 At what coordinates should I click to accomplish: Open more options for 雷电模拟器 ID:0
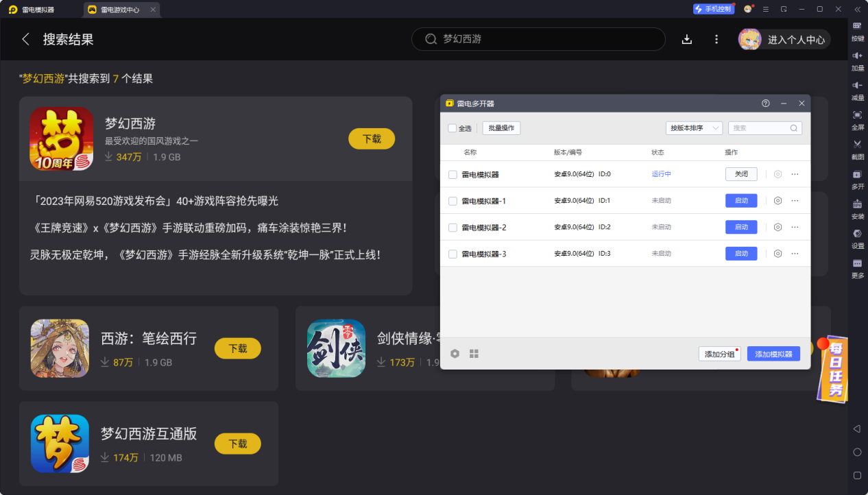pyautogui.click(x=795, y=174)
